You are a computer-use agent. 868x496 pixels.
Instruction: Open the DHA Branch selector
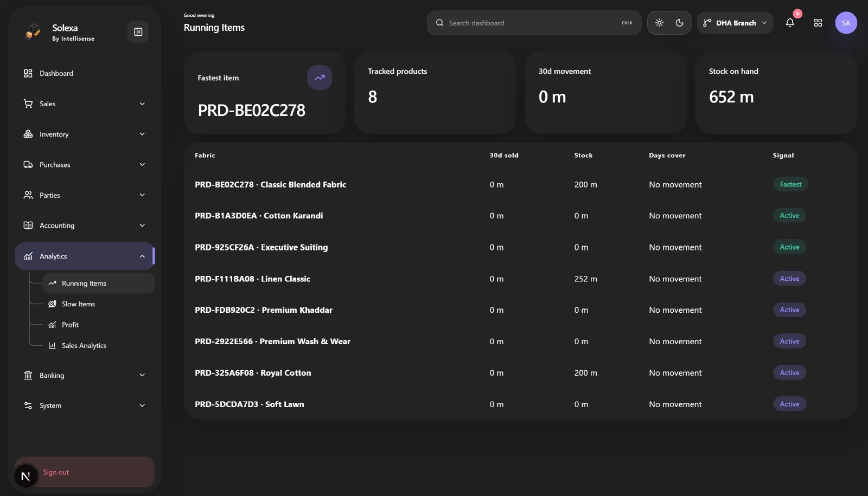coord(735,23)
